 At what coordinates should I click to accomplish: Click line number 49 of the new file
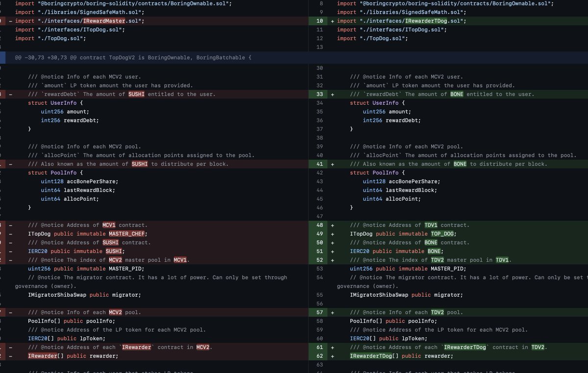tap(319, 234)
